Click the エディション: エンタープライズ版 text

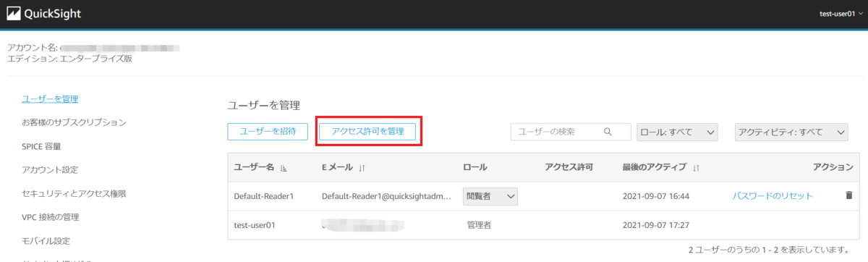(69, 59)
